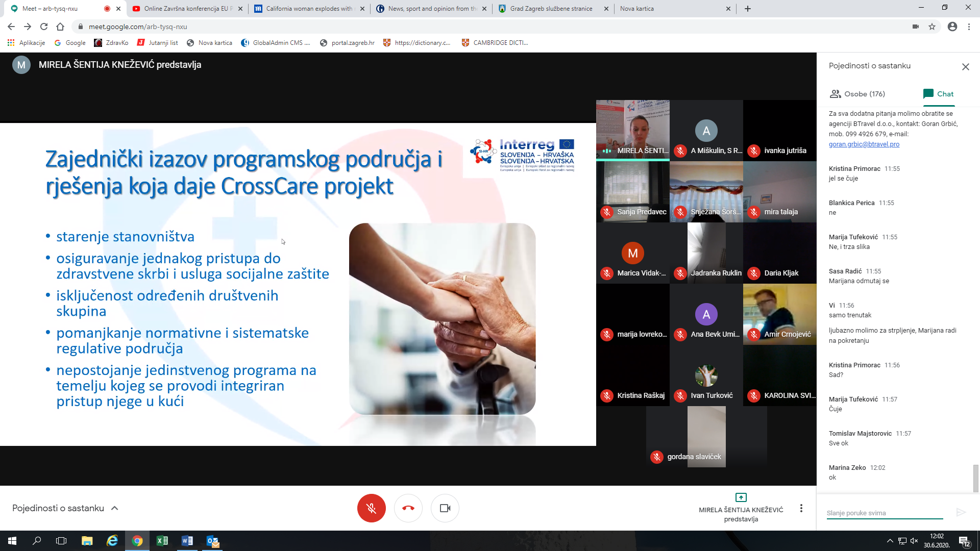The image size is (980, 551).
Task: Select Amir Crnojević video tile
Action: (x=779, y=314)
